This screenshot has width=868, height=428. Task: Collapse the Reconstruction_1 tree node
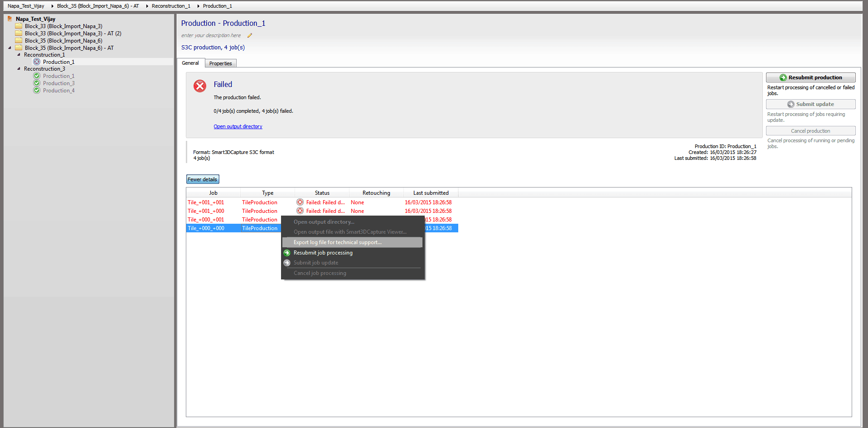point(19,55)
